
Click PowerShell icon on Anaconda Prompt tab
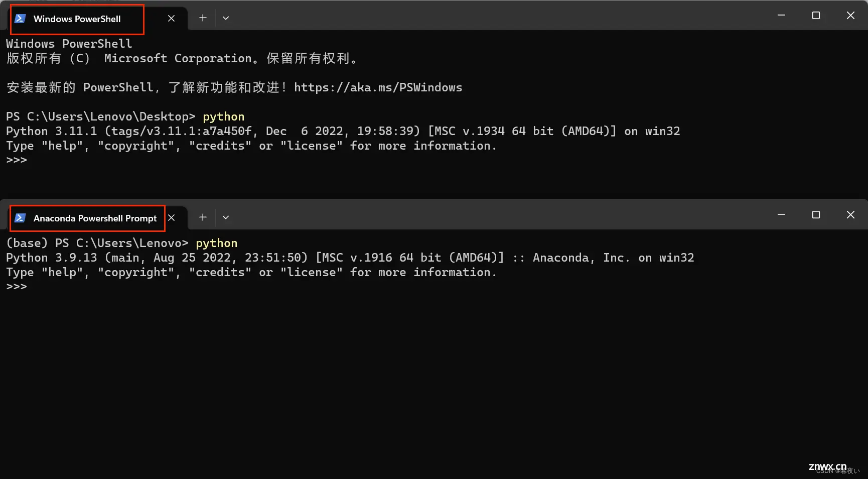(x=20, y=218)
